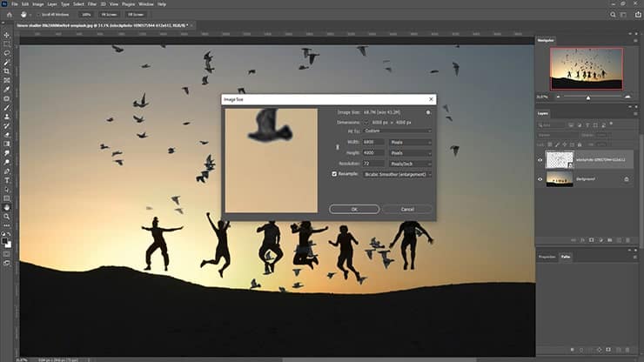Toggle Quick Mask mode
Screen dimensions: 644x362
pos(7,254)
